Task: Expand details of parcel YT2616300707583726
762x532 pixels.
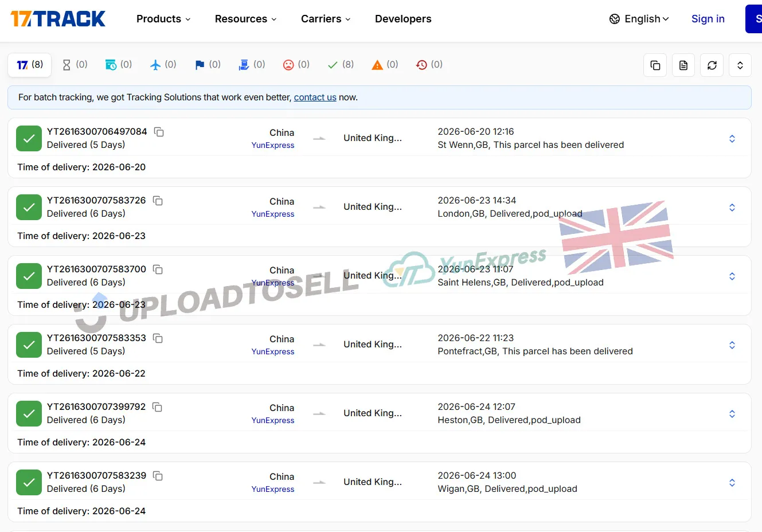Action: 732,208
